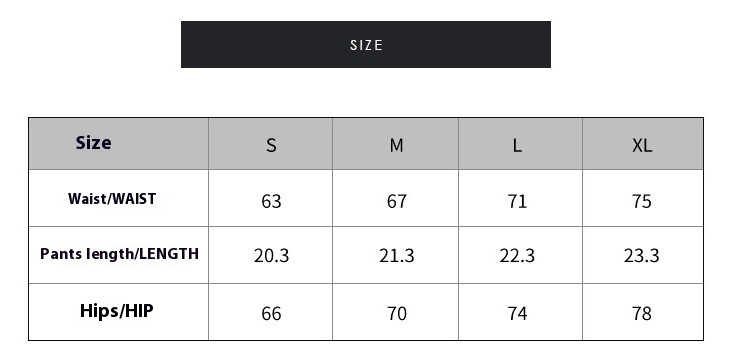Click hips value 78 for size XL

coord(641,313)
